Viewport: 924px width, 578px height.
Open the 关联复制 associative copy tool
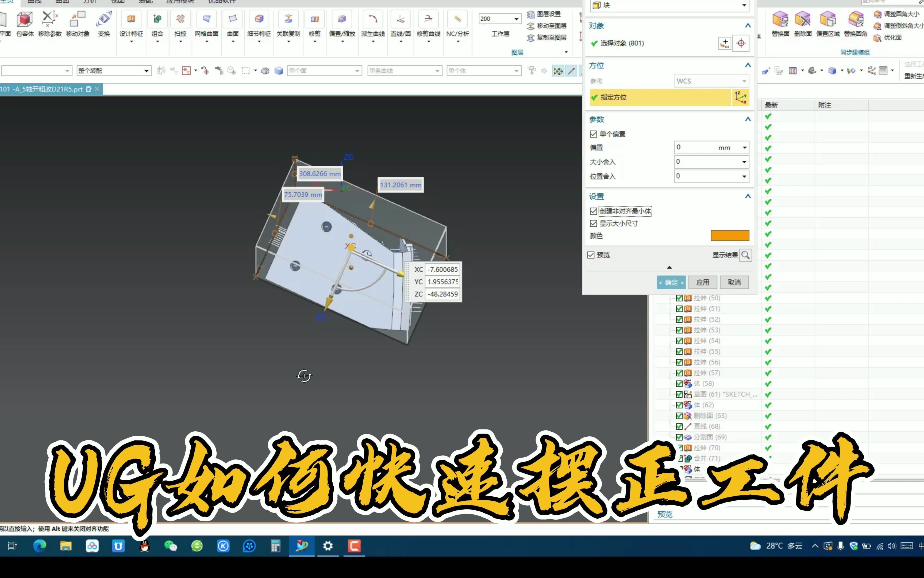coord(288,19)
